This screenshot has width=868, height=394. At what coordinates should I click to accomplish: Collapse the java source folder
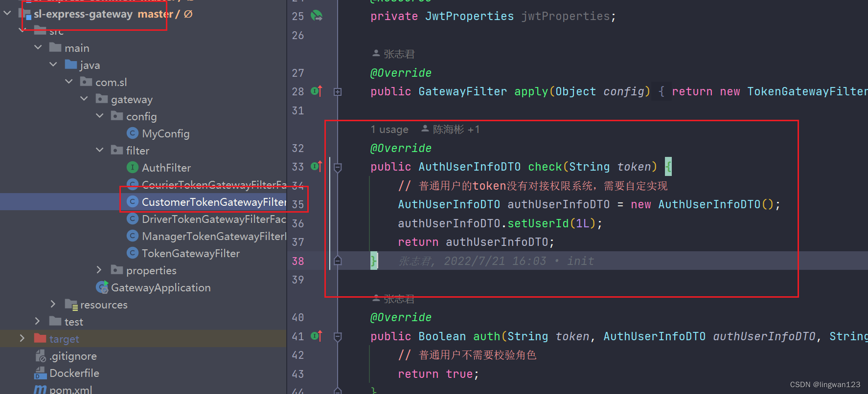(53, 65)
